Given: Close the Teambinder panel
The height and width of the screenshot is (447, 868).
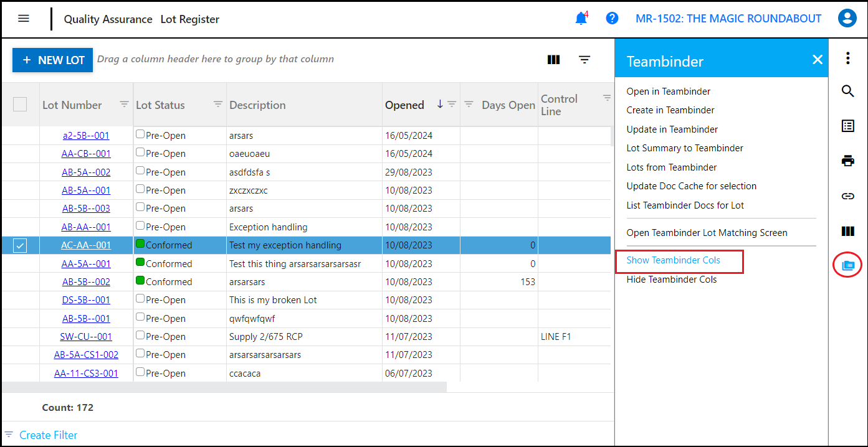Looking at the screenshot, I should point(818,60).
